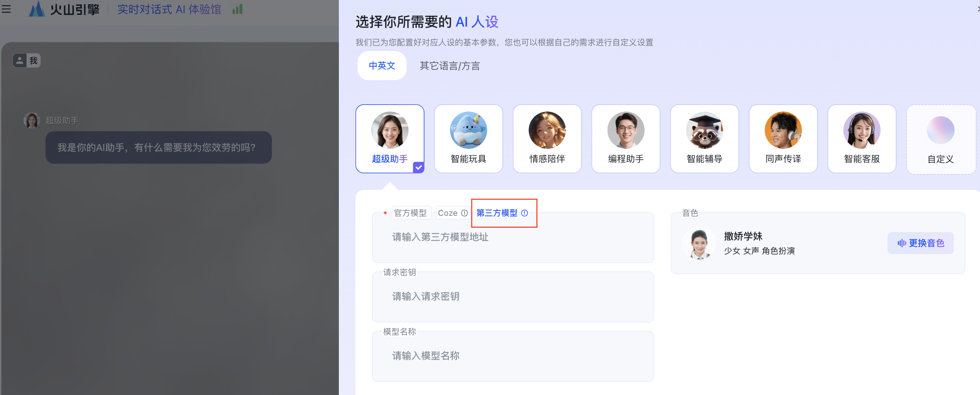Click the 请输入模型名称 input field
This screenshot has height=395, width=980.
coord(513,356)
